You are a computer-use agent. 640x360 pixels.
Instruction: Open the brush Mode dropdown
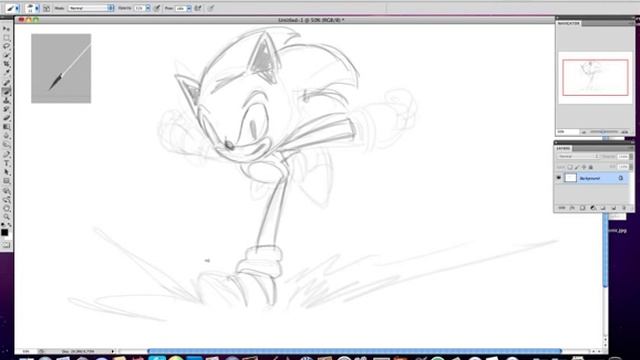point(91,8)
